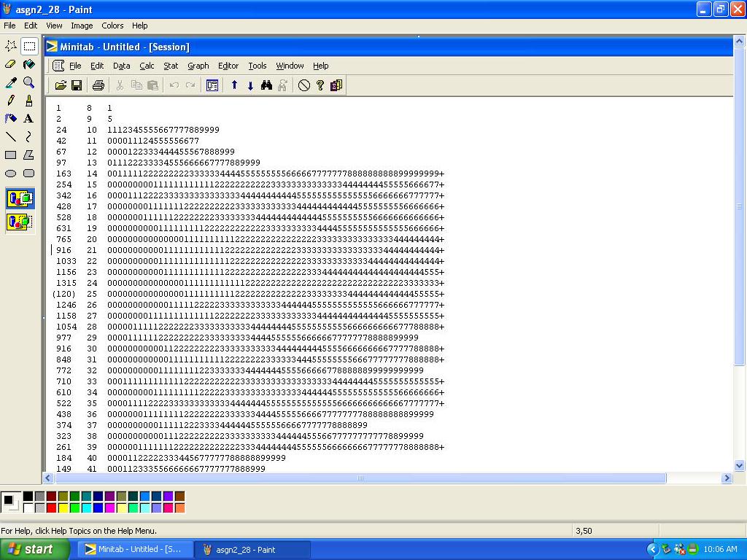The width and height of the screenshot is (747, 560).
Task: Toggle the rectangular Select tool
Action: pyautogui.click(x=28, y=46)
